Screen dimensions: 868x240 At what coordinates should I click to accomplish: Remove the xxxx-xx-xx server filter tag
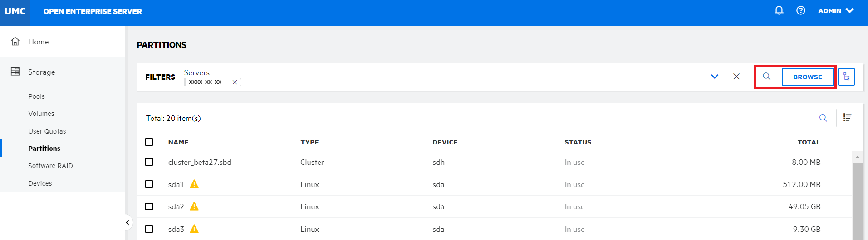(x=235, y=82)
